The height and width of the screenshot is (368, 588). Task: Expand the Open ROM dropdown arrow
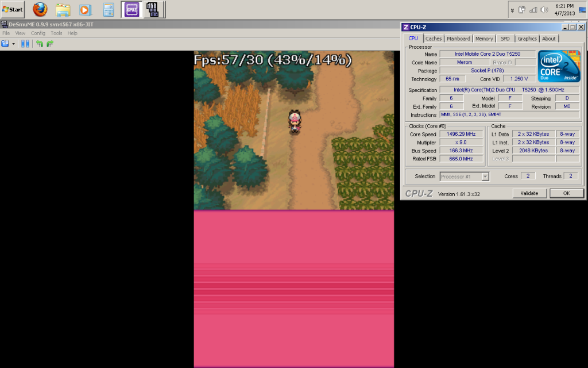coord(13,44)
